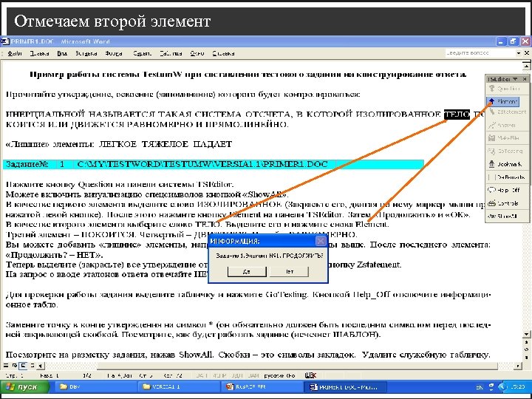Close the TSEditor floating toolbar
This screenshot has height=399, width=532.
tap(524, 79)
